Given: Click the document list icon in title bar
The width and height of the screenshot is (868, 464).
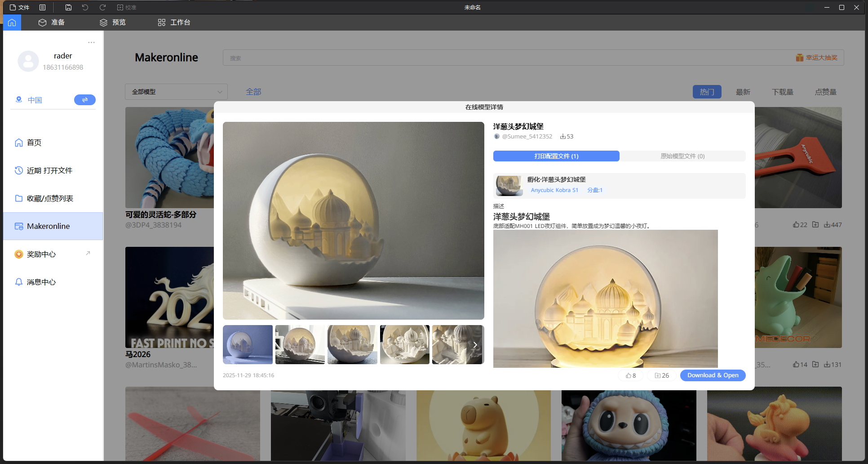Looking at the screenshot, I should [42, 7].
